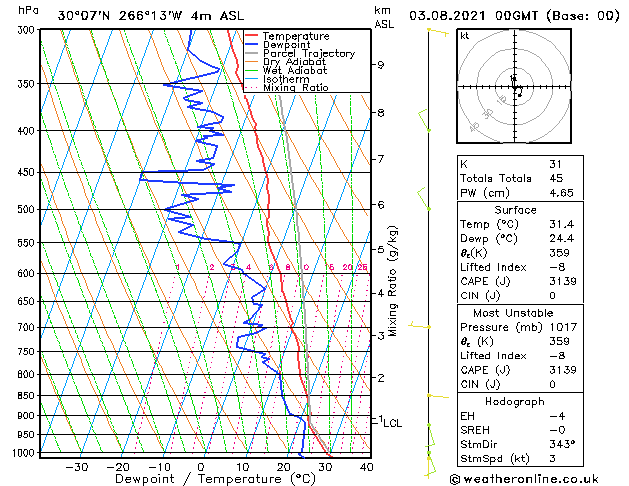Click the 'Most Unstable' section heading
This screenshot has height=486, width=629.
513,313
